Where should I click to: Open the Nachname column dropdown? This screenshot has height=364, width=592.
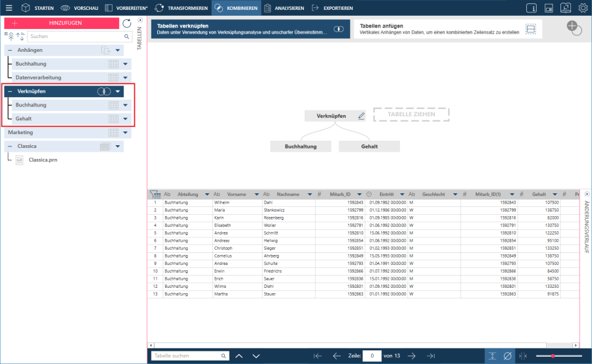(x=310, y=194)
